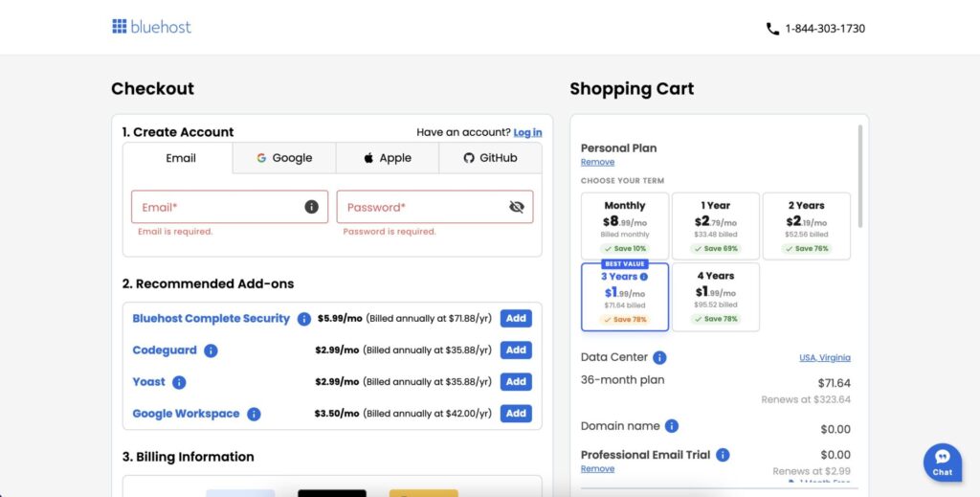Add the Google Workspace add-on
This screenshot has height=497, width=980.
point(516,414)
